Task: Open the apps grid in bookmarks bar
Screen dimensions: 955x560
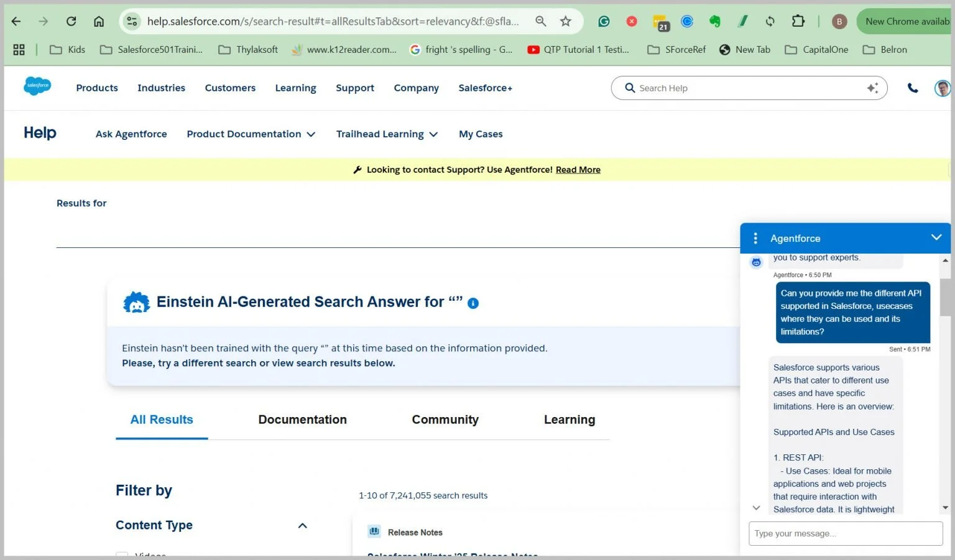Action: (x=19, y=49)
